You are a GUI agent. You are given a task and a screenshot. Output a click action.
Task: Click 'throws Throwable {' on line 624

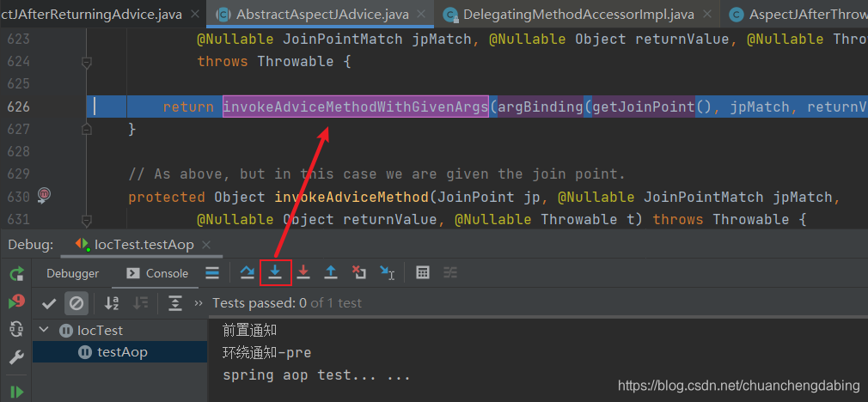point(274,61)
